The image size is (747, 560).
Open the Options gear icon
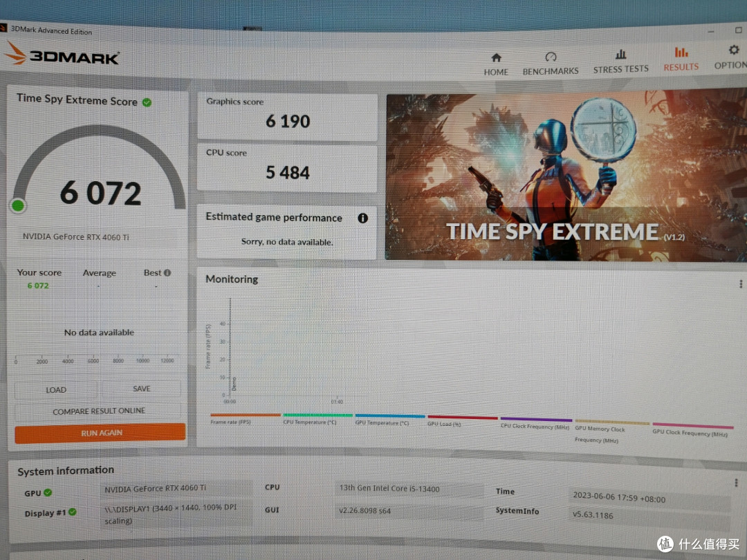point(733,50)
